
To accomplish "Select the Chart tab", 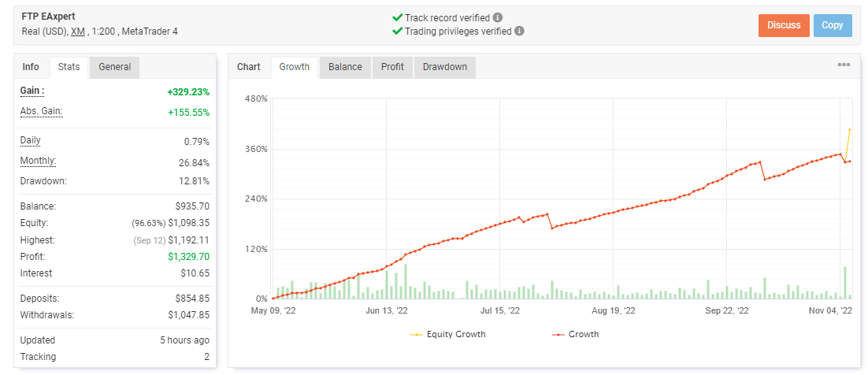I will point(249,67).
